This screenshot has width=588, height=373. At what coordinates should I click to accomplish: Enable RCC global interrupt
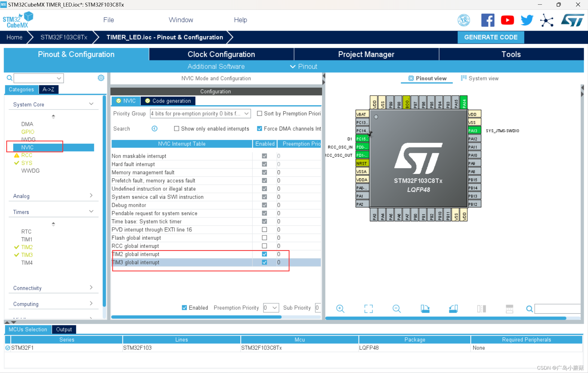264,246
